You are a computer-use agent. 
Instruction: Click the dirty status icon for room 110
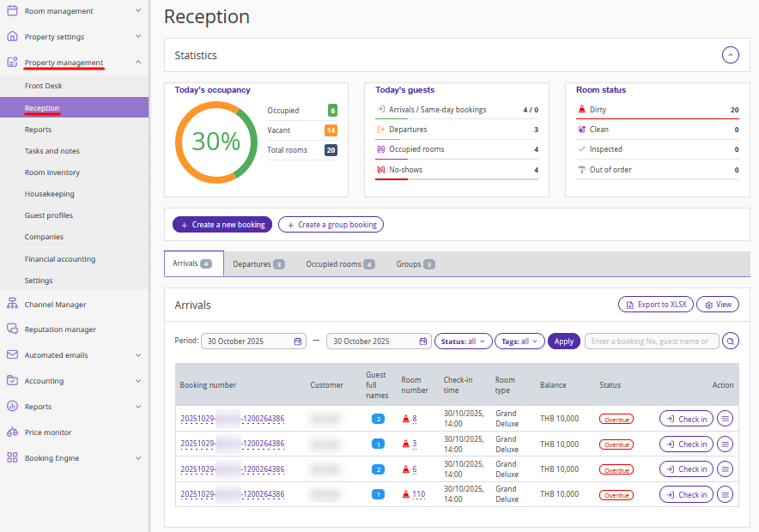pos(406,494)
